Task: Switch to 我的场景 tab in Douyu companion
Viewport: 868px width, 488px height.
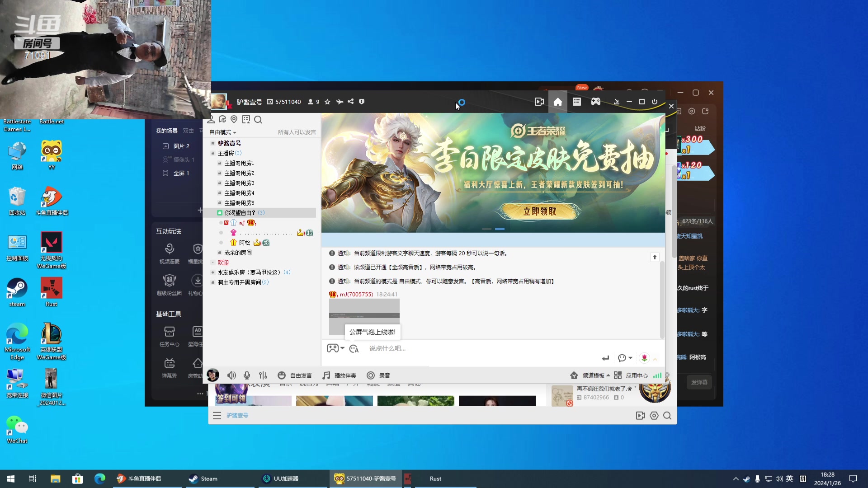Action: coord(167,131)
